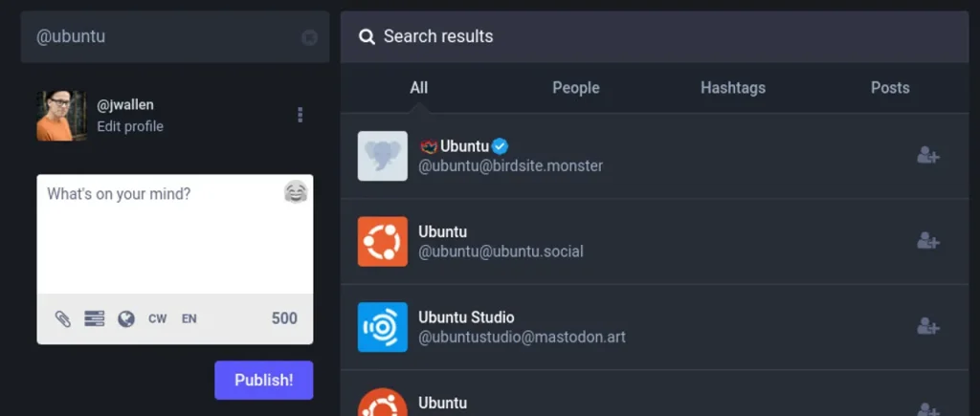Click the @ubuntu search input box
The width and height of the screenshot is (980, 416).
pyautogui.click(x=175, y=37)
